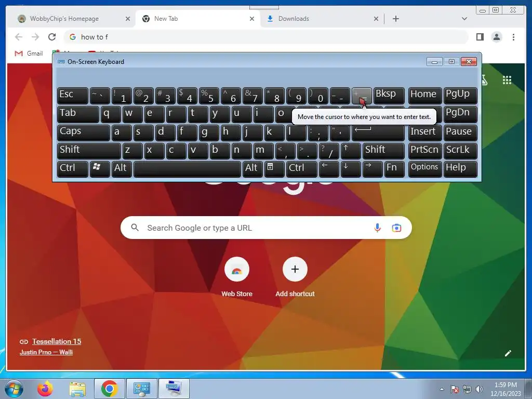The height and width of the screenshot is (399, 532).
Task: Open the Google apps grid
Action: point(507,80)
